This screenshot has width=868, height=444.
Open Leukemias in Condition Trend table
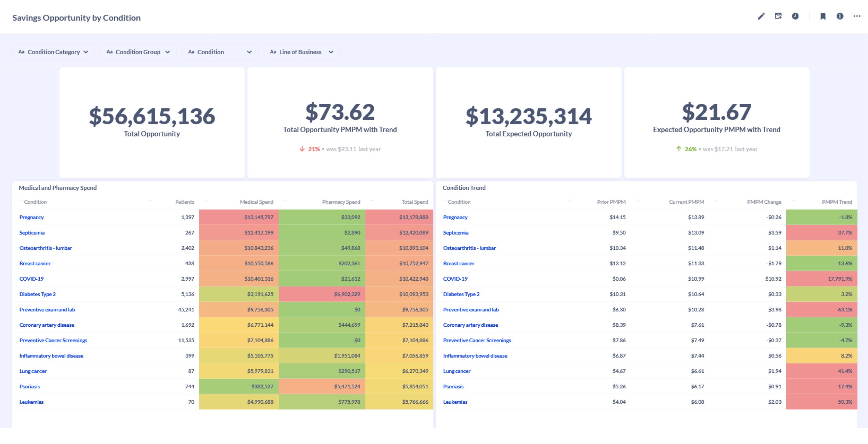[x=455, y=402]
